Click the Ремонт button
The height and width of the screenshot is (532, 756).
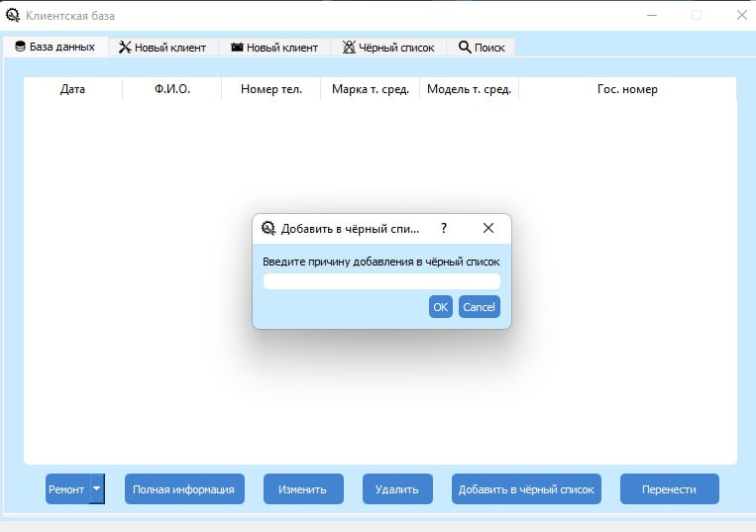pyautogui.click(x=67, y=489)
